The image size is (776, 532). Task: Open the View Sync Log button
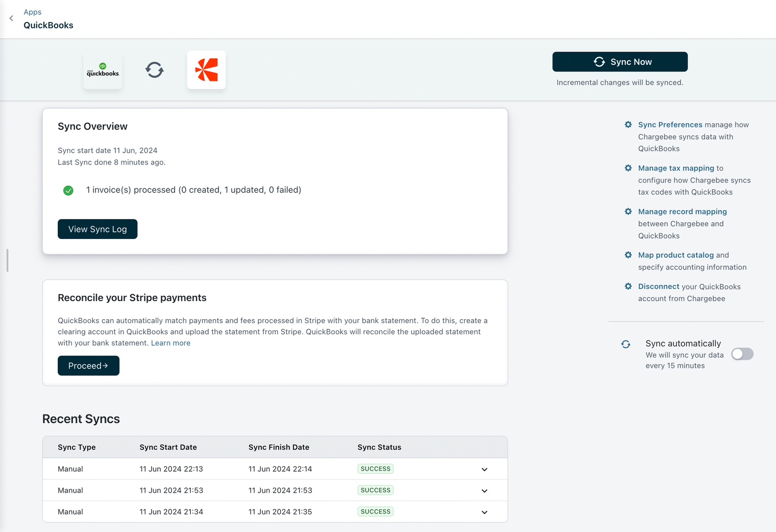(x=98, y=229)
